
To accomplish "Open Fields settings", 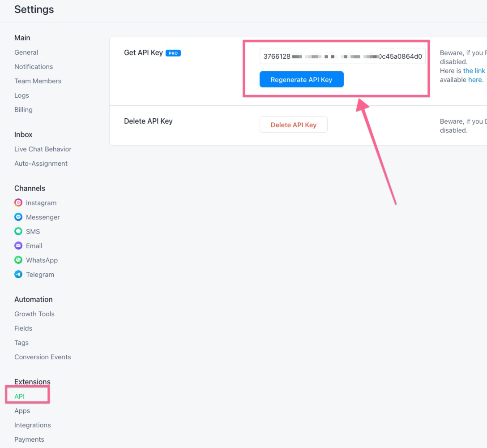I will click(23, 328).
